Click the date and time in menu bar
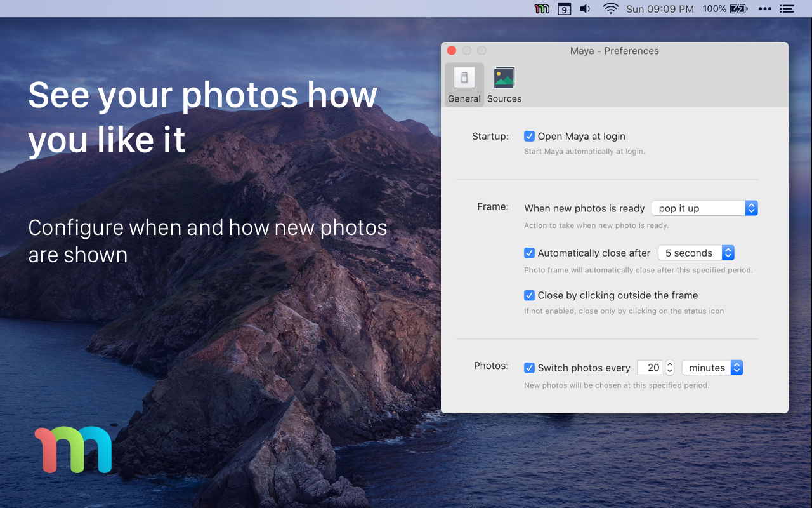812x508 pixels. (660, 9)
